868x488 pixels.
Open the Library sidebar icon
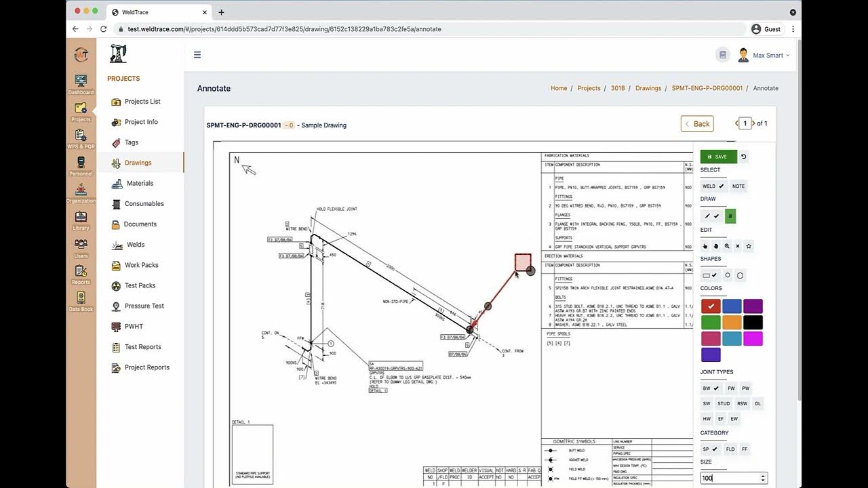tap(81, 220)
